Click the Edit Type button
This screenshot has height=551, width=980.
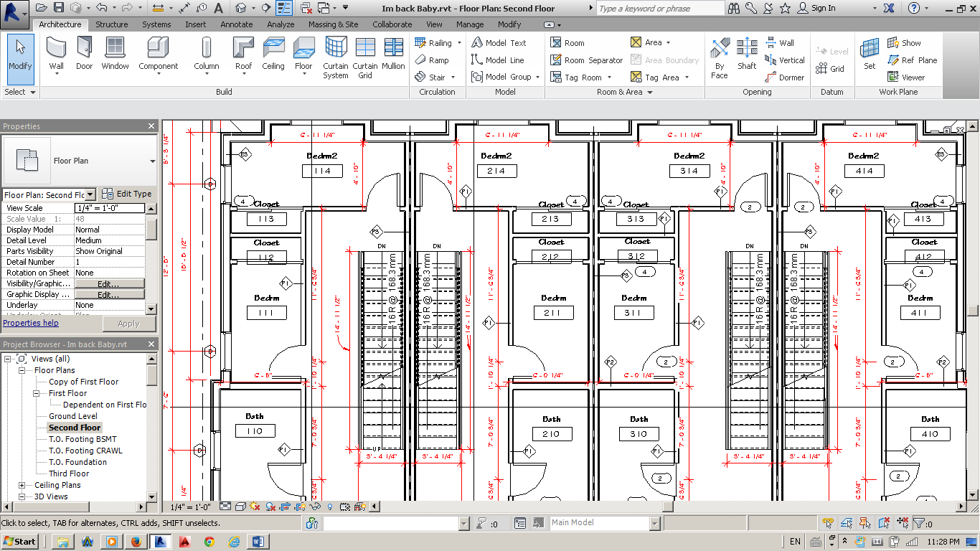tap(127, 194)
